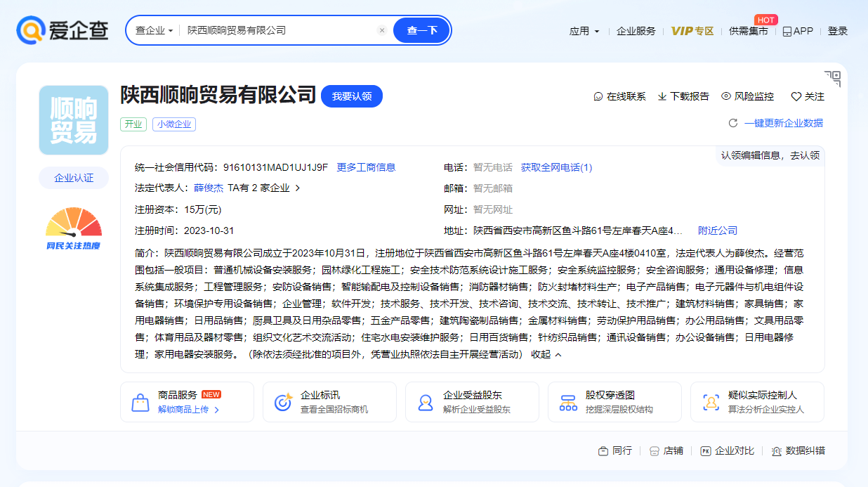Click 店铺 at bottom bar

(x=666, y=450)
